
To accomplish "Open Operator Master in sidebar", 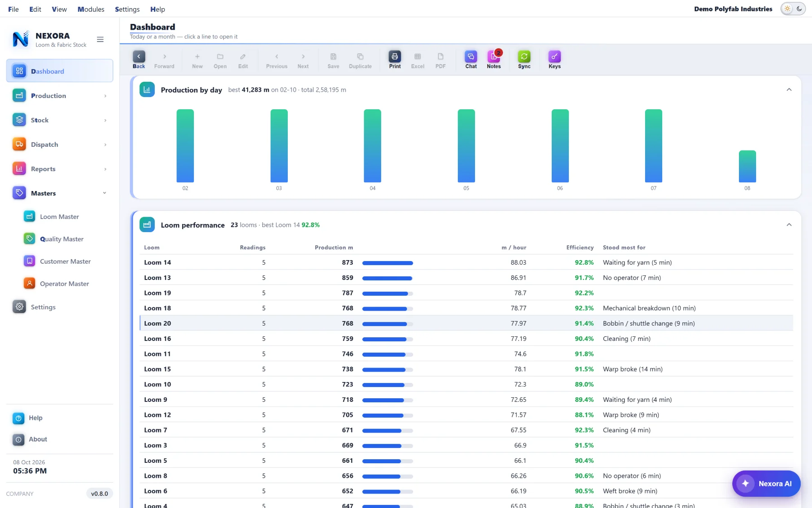I will (x=60, y=284).
